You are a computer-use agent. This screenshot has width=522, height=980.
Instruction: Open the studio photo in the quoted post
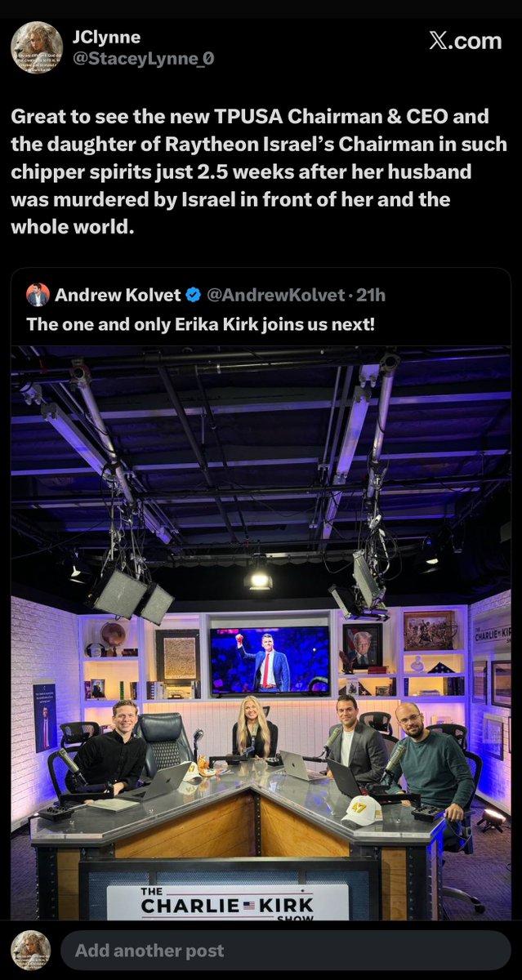pos(261,633)
